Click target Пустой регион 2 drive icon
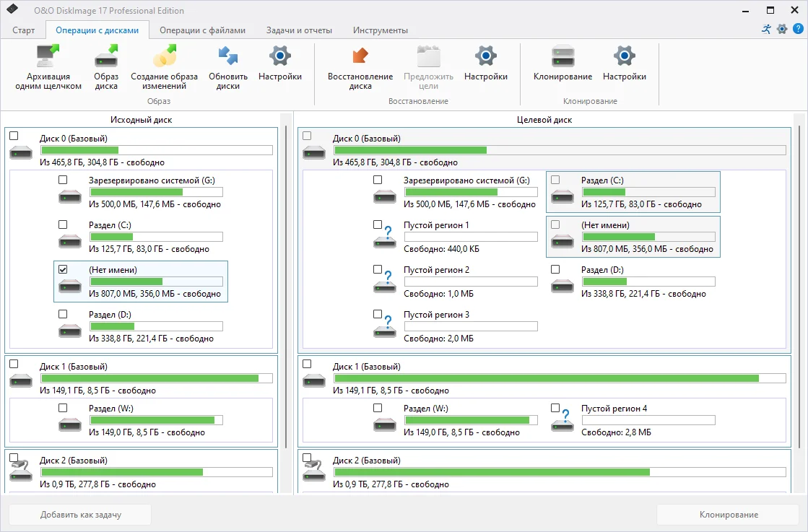Viewport: 808px width, 532px height. (385, 283)
